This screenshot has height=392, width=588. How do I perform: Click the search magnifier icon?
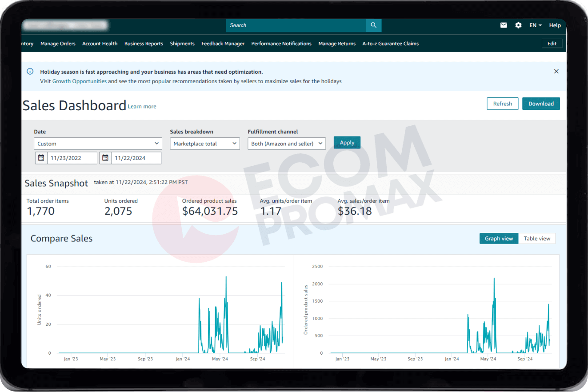(x=373, y=25)
